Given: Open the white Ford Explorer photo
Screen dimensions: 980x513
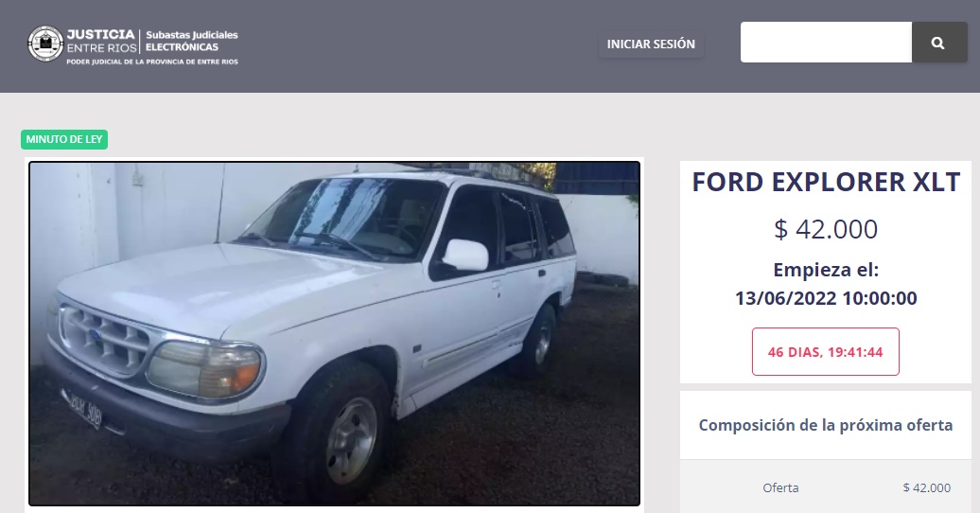Looking at the screenshot, I should (x=334, y=333).
